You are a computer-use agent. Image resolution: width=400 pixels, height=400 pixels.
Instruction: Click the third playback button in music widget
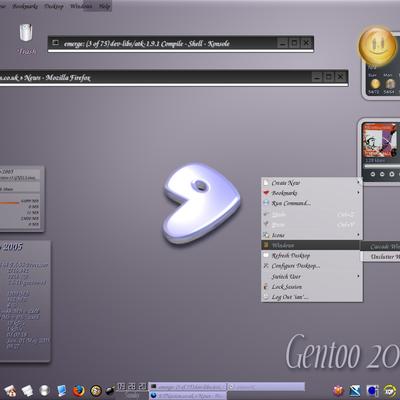[392, 174]
